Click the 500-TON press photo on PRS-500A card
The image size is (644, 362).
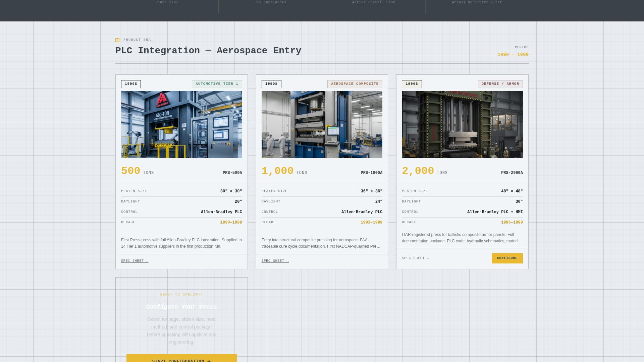click(x=181, y=124)
